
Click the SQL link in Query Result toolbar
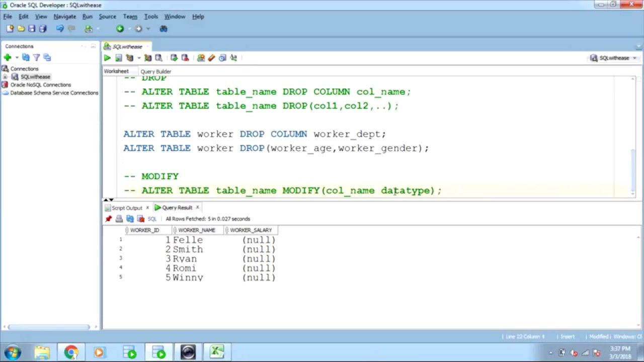pyautogui.click(x=152, y=219)
